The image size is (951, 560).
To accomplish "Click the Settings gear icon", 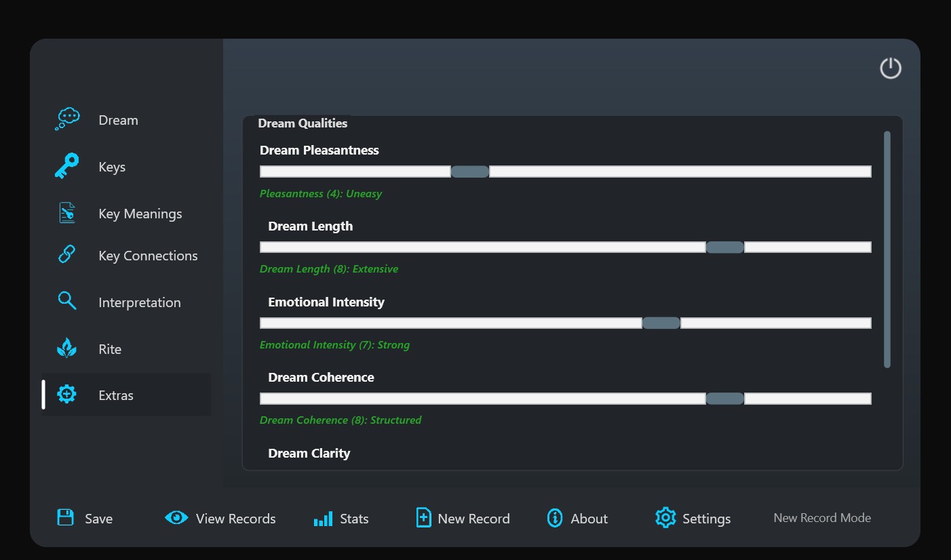I will (x=665, y=518).
